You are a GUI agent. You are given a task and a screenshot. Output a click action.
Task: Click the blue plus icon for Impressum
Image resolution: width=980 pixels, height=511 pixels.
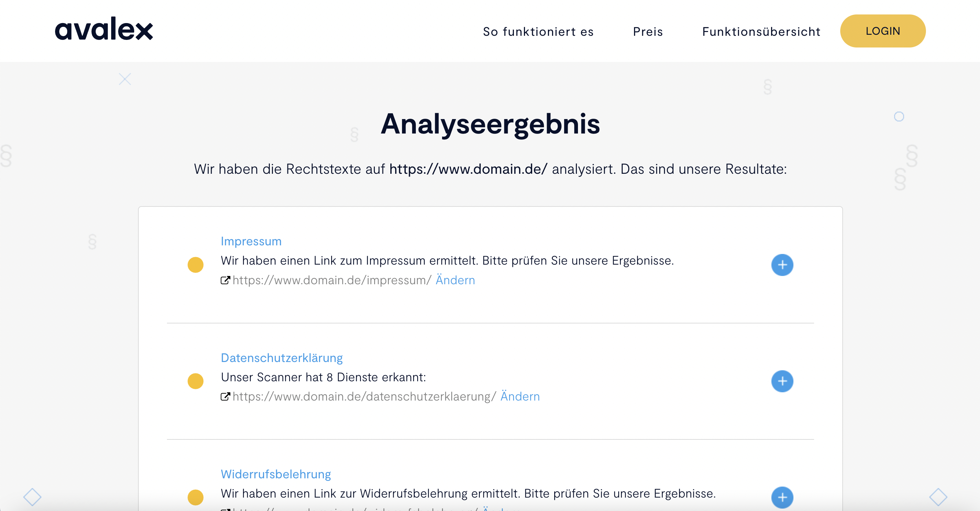[x=782, y=265]
